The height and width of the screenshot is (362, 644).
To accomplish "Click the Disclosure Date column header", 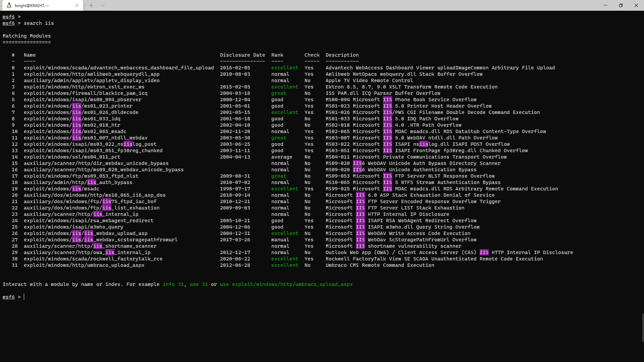I will 242,55.
